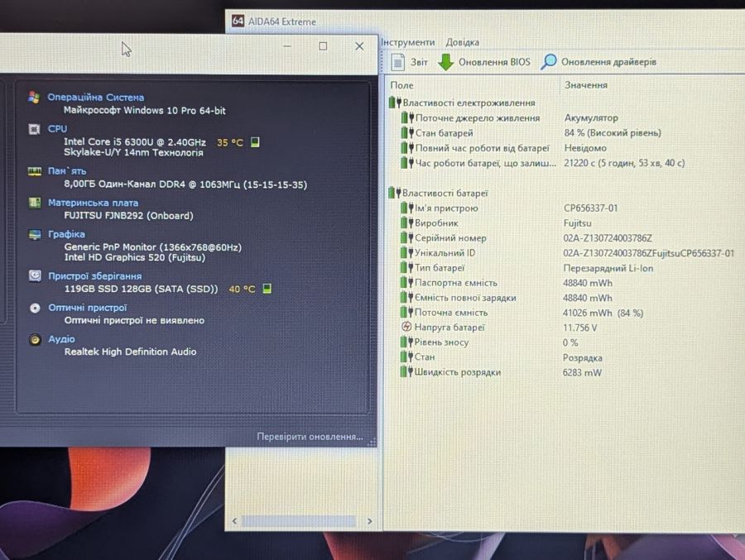Open the Оптичні пристрої section link
745x560 pixels.
(88, 308)
